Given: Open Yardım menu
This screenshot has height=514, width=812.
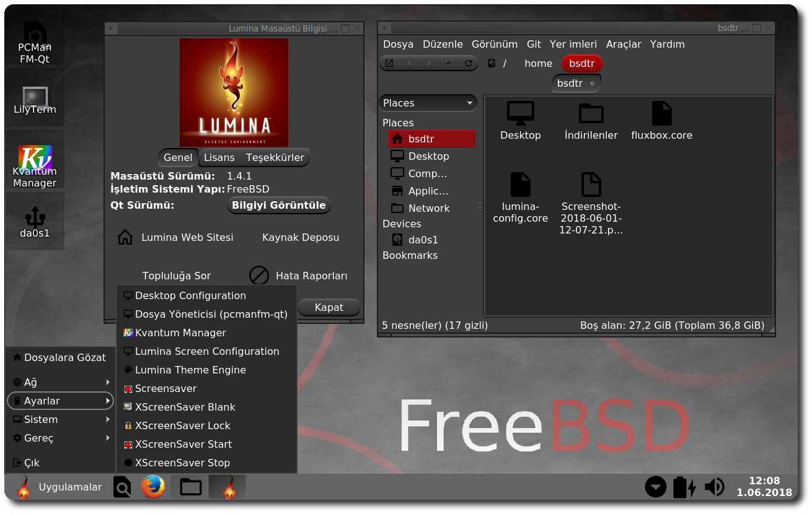Looking at the screenshot, I should point(667,44).
